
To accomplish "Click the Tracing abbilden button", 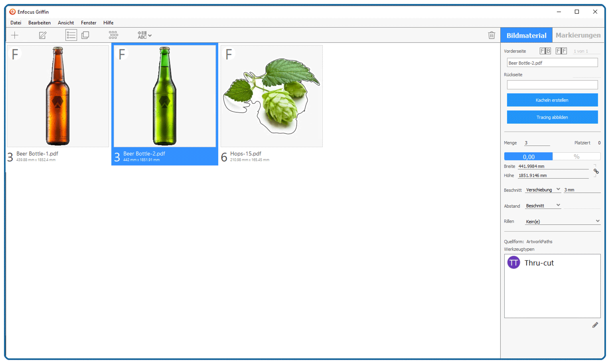I will coord(552,117).
